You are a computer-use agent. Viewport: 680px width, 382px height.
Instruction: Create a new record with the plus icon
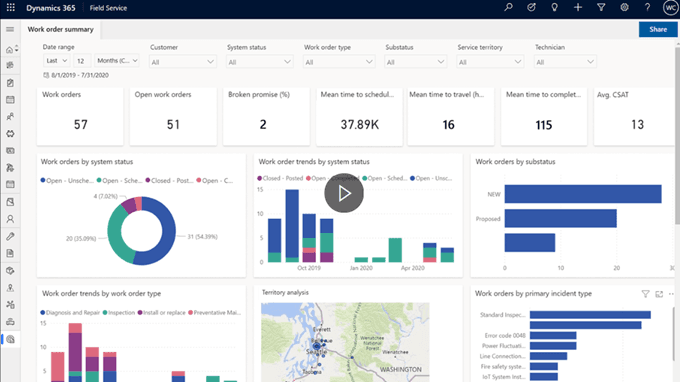coord(578,7)
